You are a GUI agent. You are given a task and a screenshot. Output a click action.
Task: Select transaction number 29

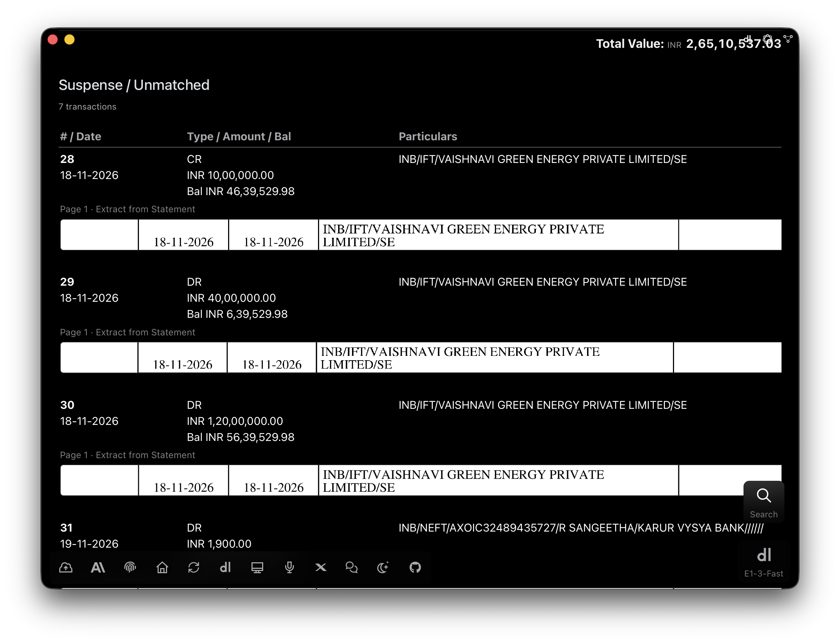67,282
